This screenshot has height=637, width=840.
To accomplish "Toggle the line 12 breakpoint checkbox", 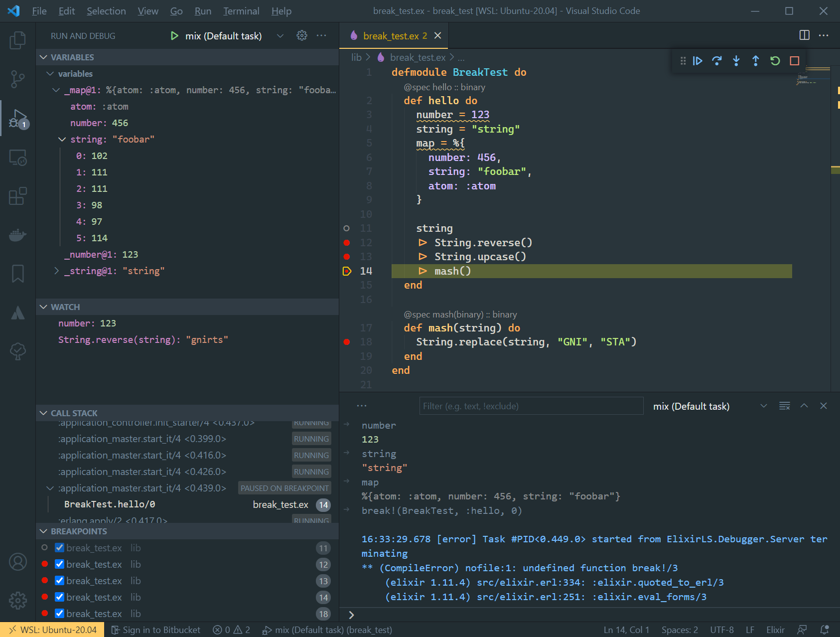I will 59,564.
